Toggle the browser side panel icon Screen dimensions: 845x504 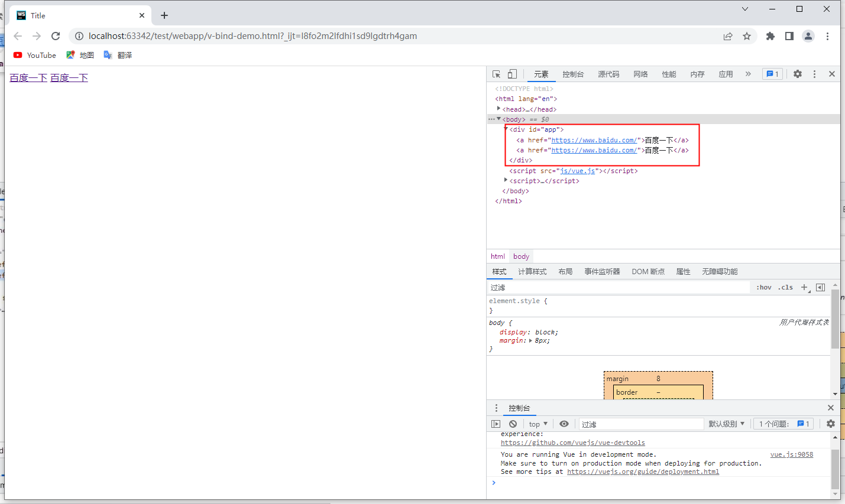click(789, 36)
